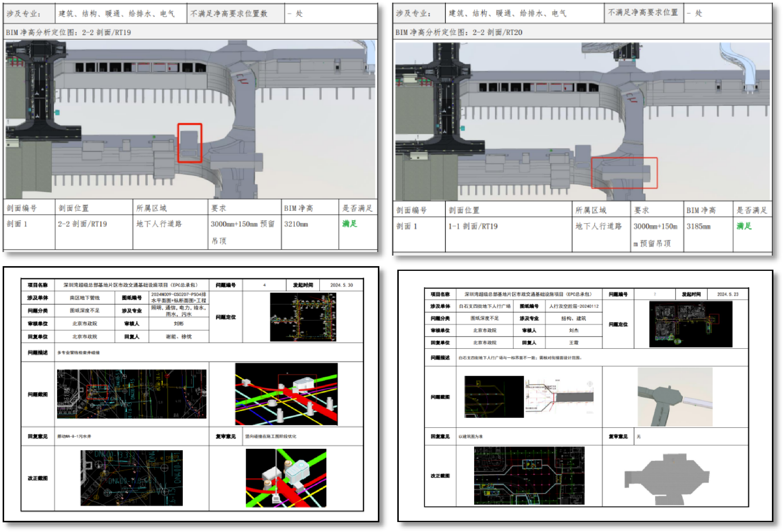Click green 满足 text in left table
The height and width of the screenshot is (532, 784).
click(350, 224)
